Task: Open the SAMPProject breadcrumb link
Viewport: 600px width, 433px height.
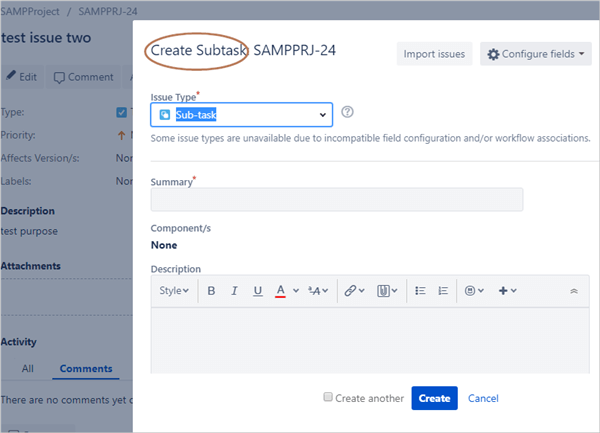Action: coord(30,11)
